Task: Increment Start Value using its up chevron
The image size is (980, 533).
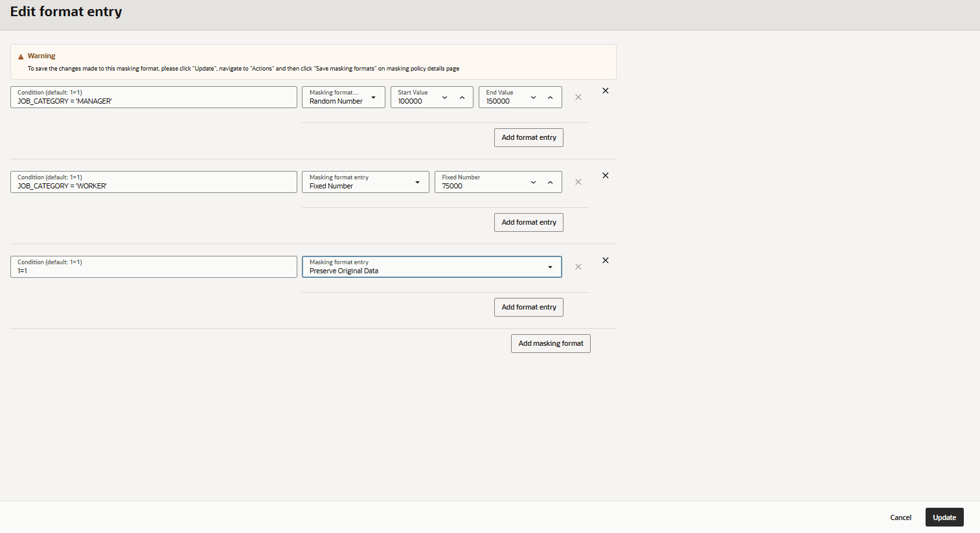Action: point(462,96)
